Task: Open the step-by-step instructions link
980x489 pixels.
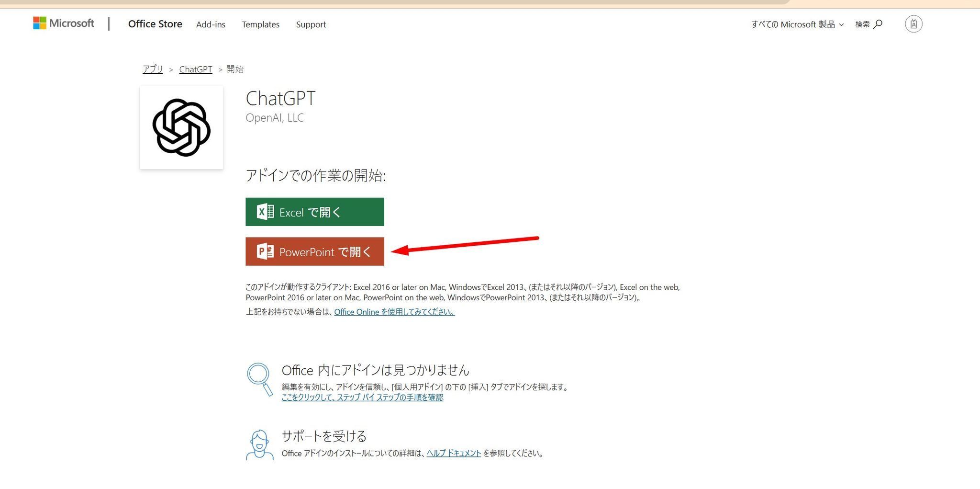Action: [x=362, y=397]
